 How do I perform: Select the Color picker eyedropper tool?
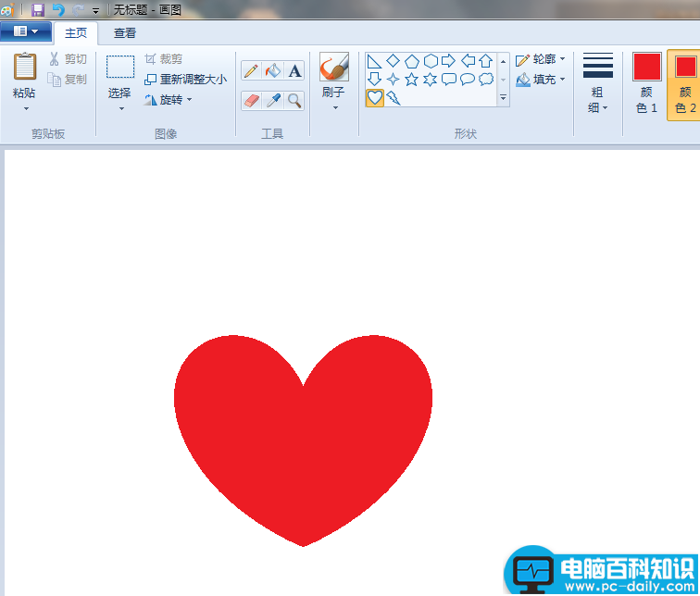[x=273, y=101]
